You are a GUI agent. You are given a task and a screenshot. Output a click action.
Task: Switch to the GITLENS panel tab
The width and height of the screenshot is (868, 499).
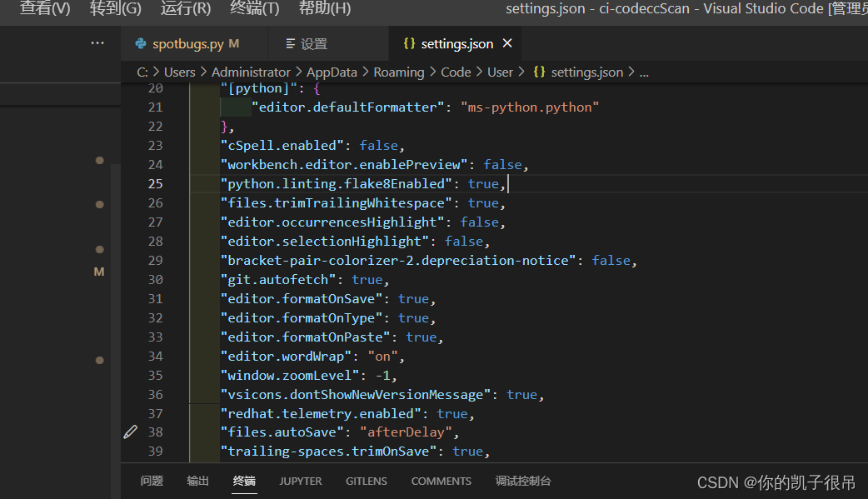pyautogui.click(x=366, y=481)
